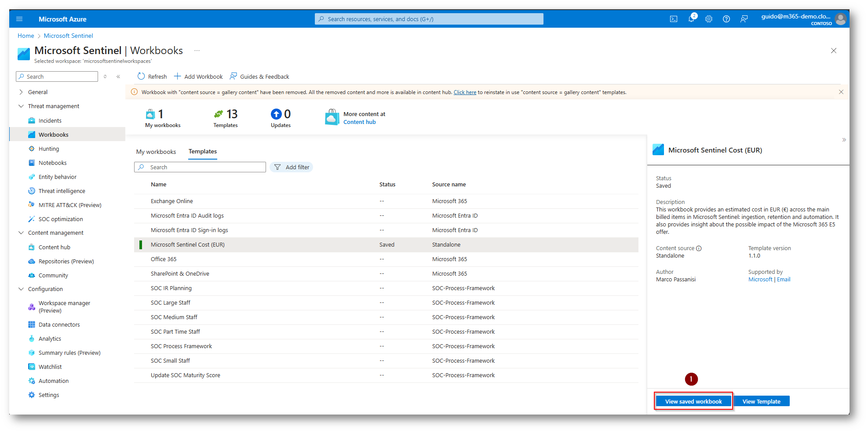Expand the General section
Screen dimensions: 868x433
tap(21, 92)
